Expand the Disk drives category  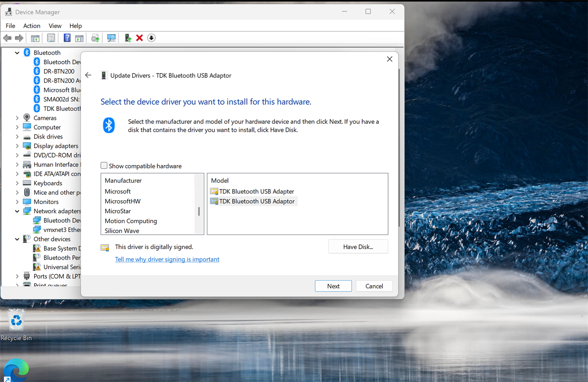(x=17, y=137)
